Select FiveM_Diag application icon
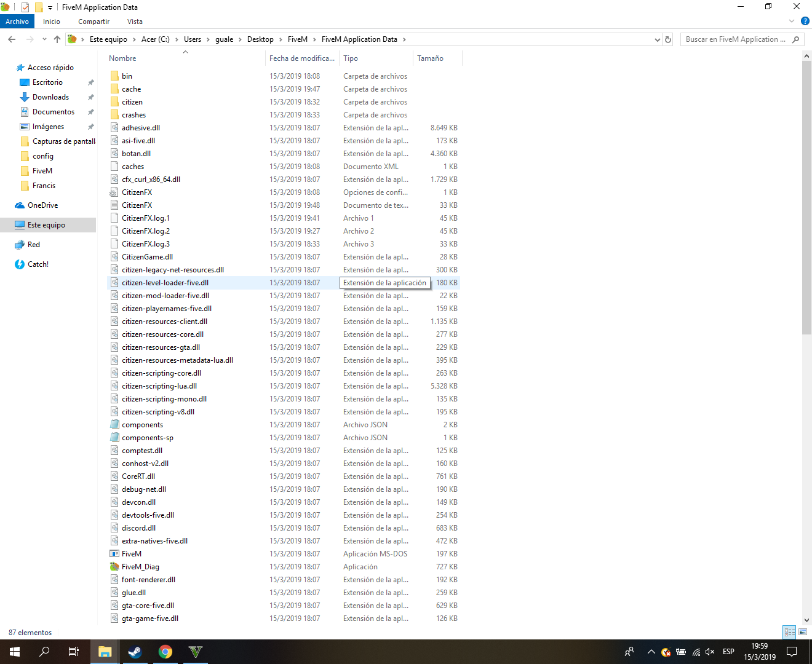The width and height of the screenshot is (812, 664). pyautogui.click(x=114, y=567)
